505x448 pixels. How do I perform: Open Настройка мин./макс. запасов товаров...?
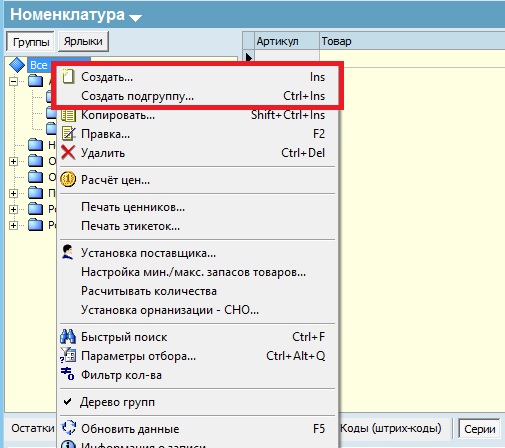pyautogui.click(x=197, y=272)
